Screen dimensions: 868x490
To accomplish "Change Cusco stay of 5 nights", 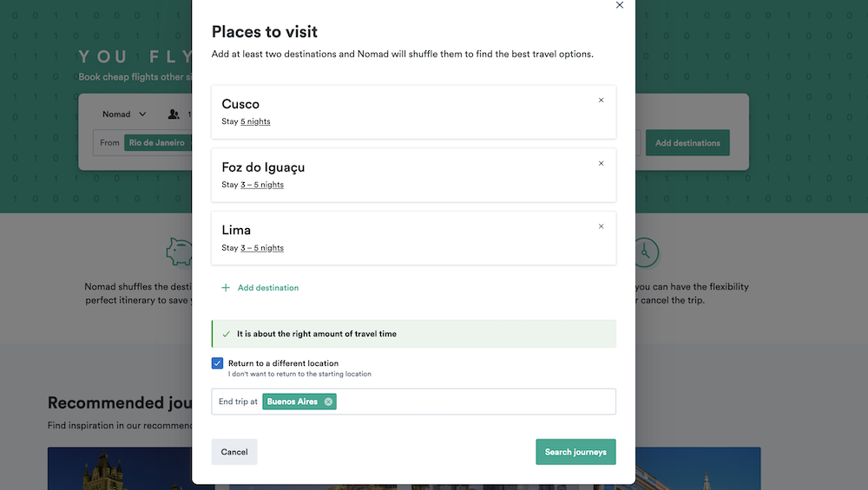I will [x=255, y=121].
